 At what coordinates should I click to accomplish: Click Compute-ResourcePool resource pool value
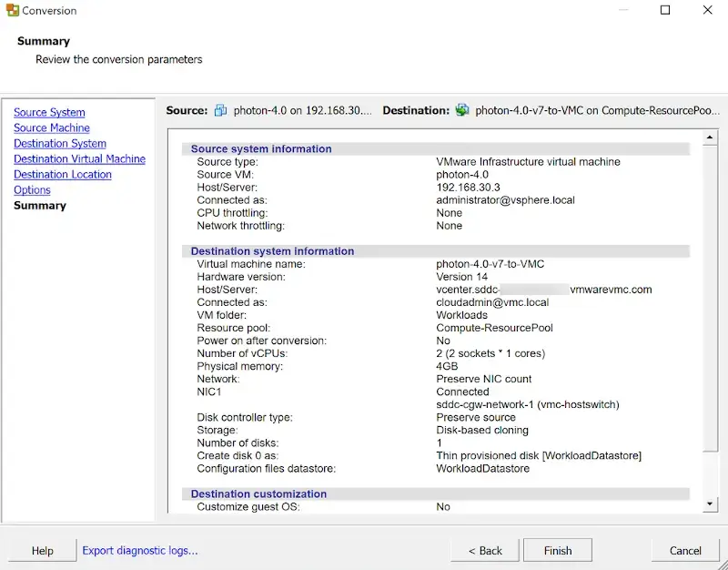(x=494, y=328)
